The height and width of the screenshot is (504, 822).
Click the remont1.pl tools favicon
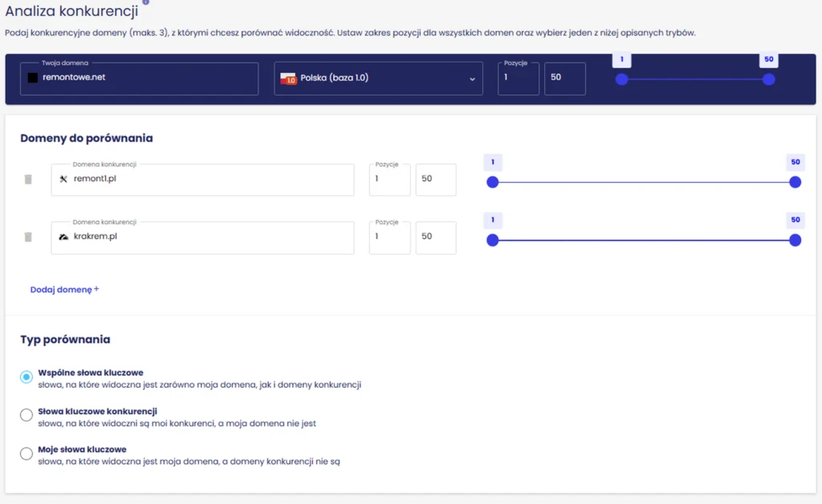pyautogui.click(x=63, y=179)
